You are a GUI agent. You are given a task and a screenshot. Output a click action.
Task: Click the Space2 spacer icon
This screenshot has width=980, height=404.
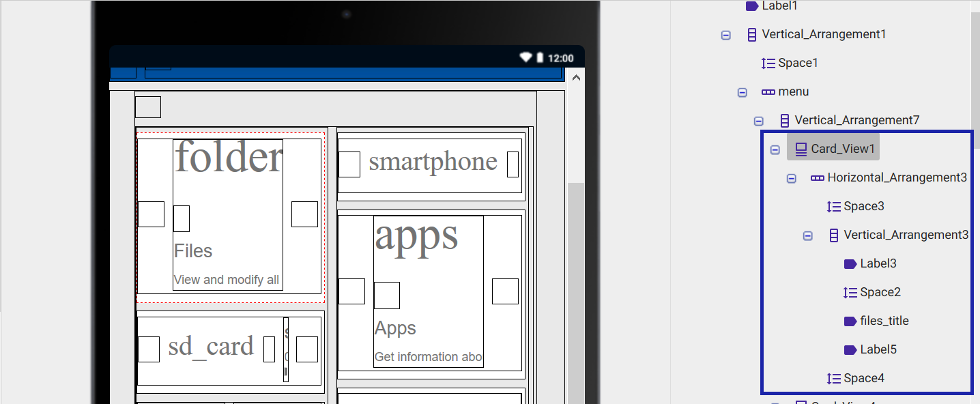(x=850, y=292)
